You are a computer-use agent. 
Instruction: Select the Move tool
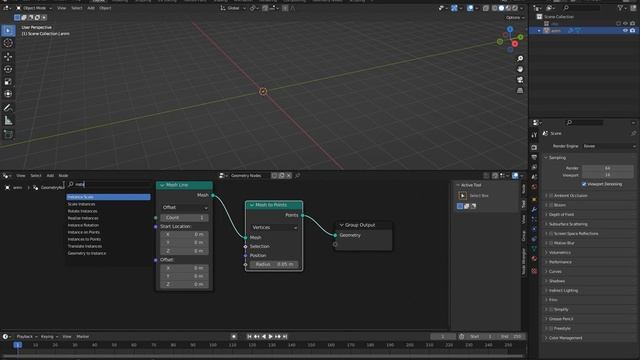click(8, 57)
